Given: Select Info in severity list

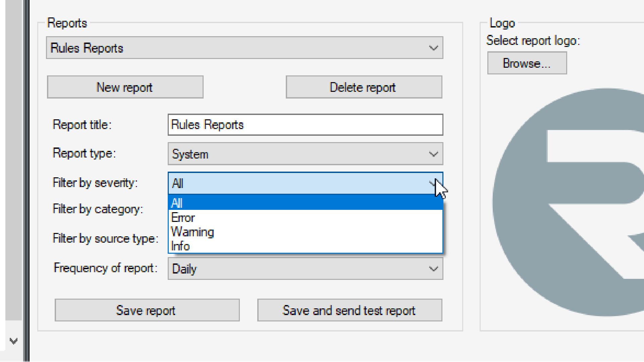Looking at the screenshot, I should point(305,246).
